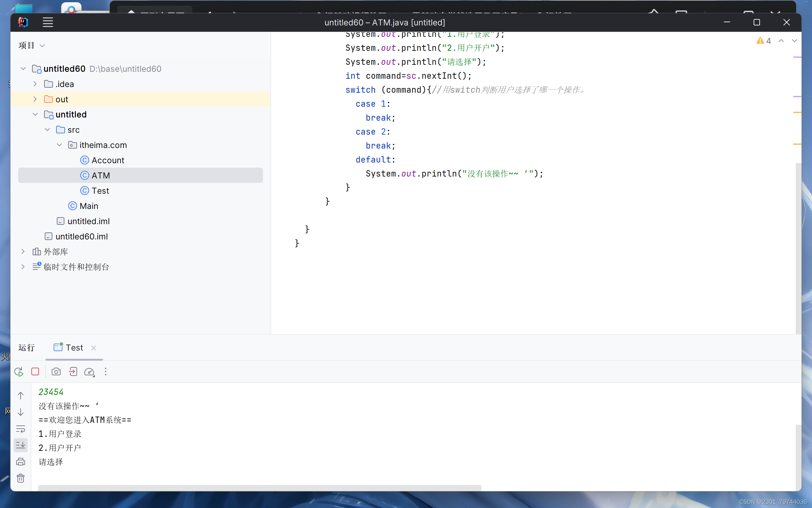Click the warnings indicator showing 4

pos(763,41)
